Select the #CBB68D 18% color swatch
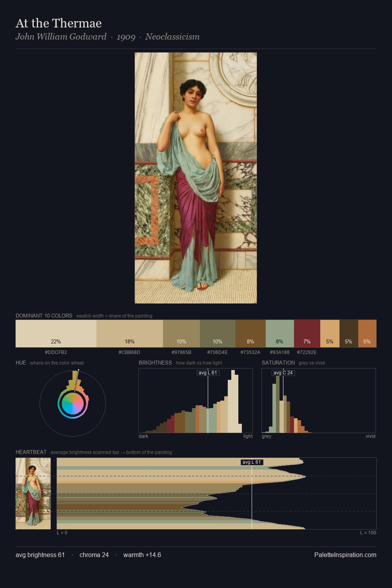This screenshot has height=588, width=392. click(130, 334)
